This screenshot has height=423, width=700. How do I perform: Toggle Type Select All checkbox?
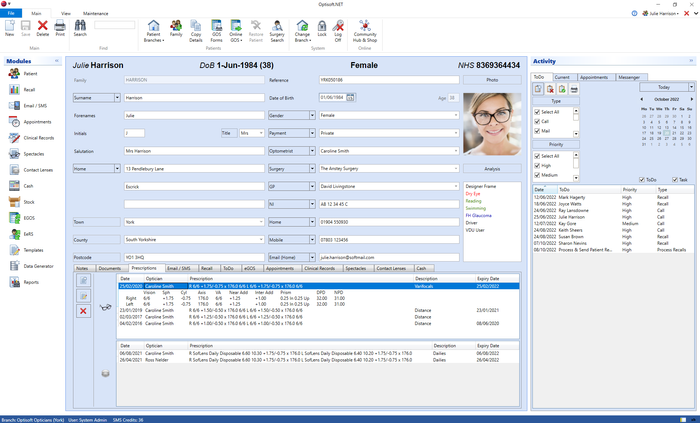click(x=537, y=112)
